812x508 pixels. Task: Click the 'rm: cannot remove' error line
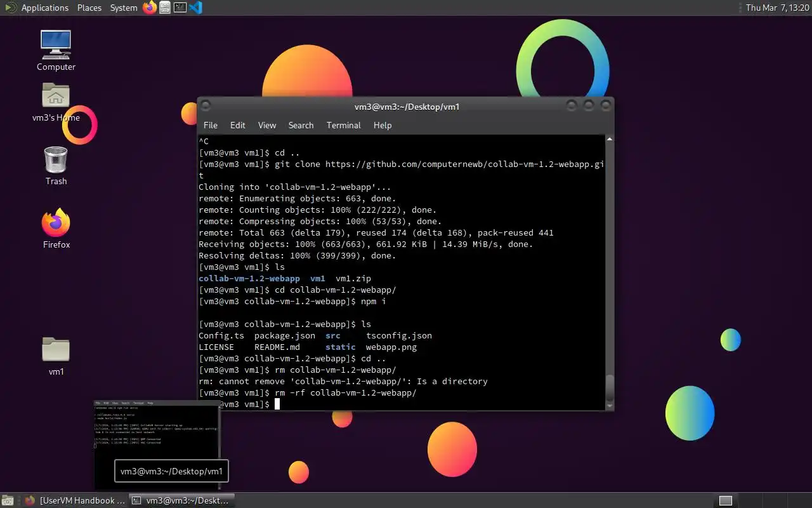(343, 381)
